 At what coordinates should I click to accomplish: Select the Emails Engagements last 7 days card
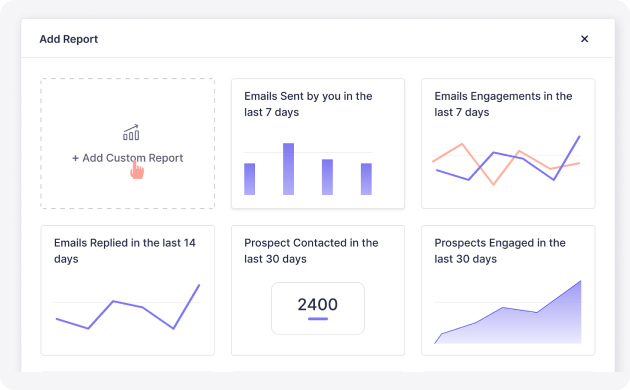pyautogui.click(x=508, y=143)
